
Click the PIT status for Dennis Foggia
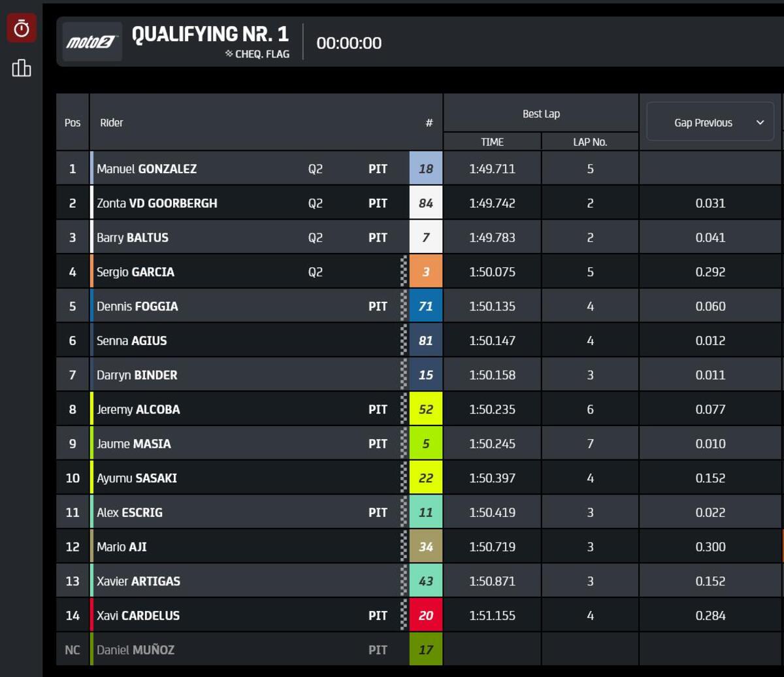(x=378, y=306)
